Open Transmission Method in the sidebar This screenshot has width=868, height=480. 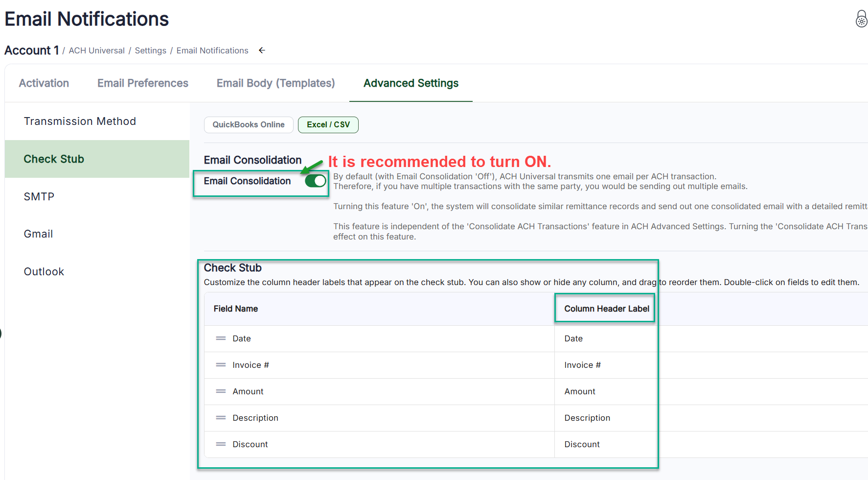(x=80, y=121)
